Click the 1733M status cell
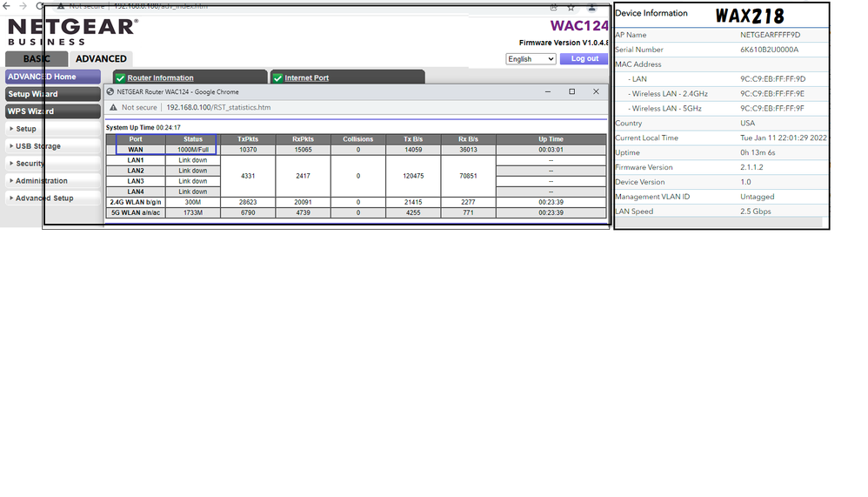Image resolution: width=868 pixels, height=497 pixels. (192, 212)
